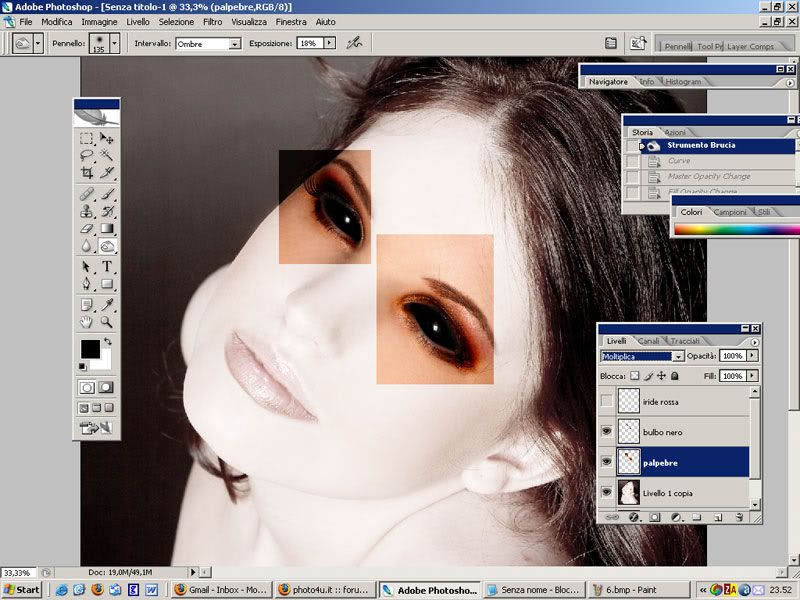Open the Opacità slider arrow
Viewport: 800px width, 600px height.
point(753,356)
